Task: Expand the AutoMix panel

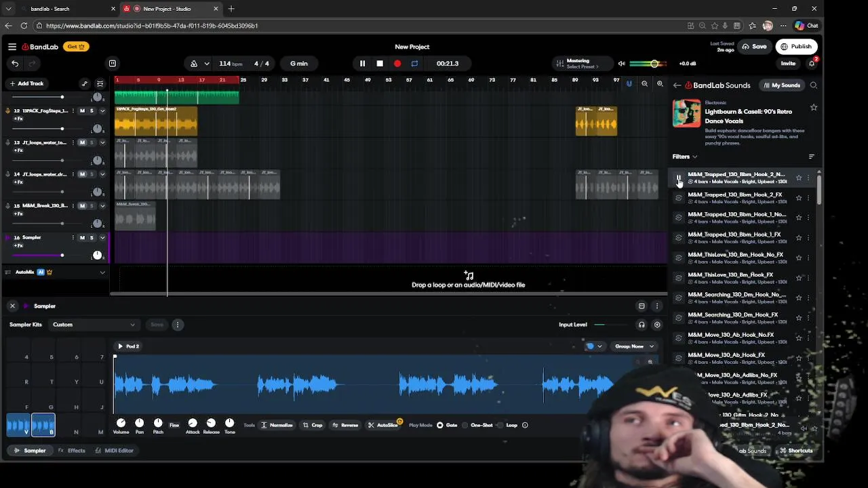Action: (x=102, y=272)
